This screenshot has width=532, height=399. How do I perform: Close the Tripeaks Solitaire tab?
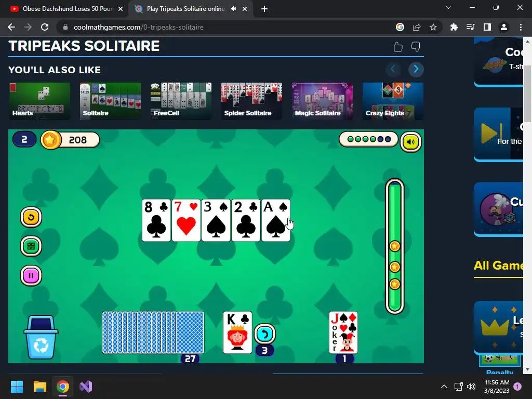tap(245, 9)
